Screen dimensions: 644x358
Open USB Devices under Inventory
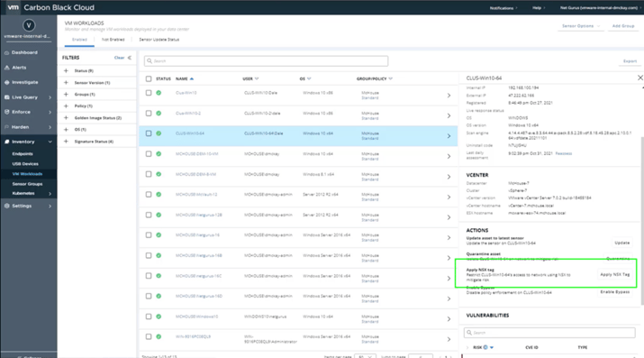(25, 163)
